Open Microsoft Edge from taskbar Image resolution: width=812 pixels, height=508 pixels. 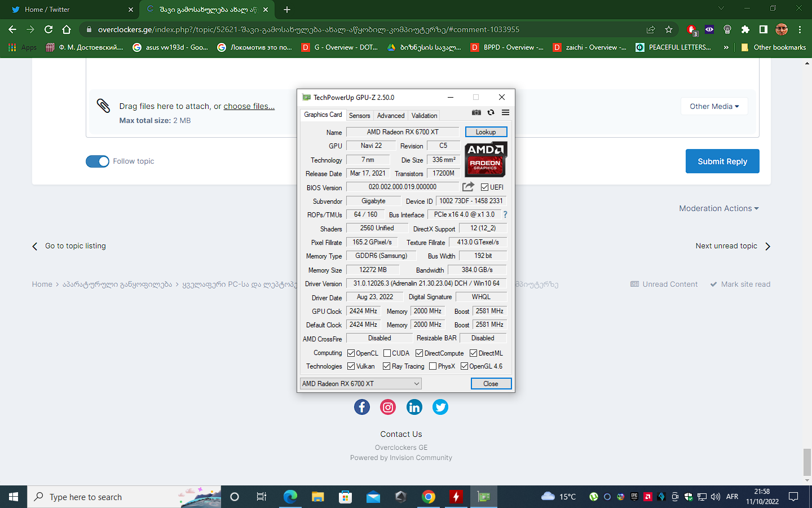point(290,497)
